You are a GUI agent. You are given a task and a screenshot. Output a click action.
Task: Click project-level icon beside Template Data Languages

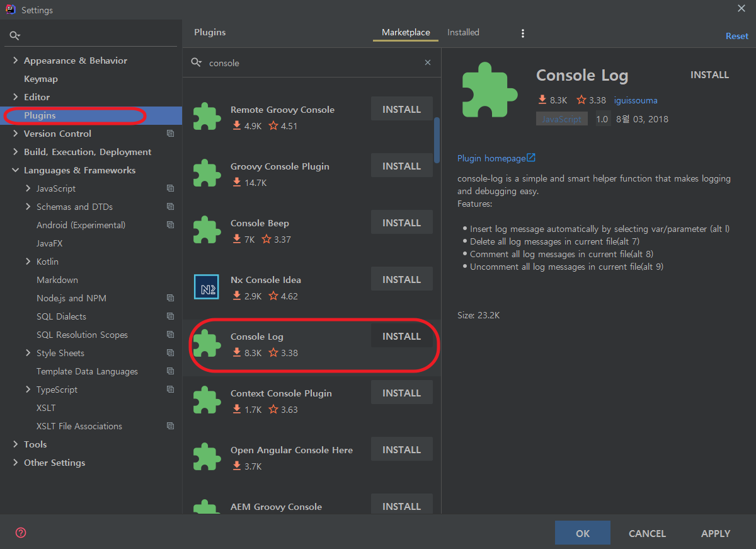pyautogui.click(x=170, y=371)
